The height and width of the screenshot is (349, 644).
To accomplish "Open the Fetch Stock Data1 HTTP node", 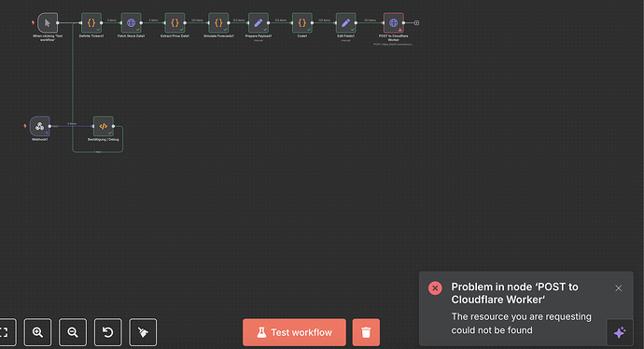I will [131, 23].
